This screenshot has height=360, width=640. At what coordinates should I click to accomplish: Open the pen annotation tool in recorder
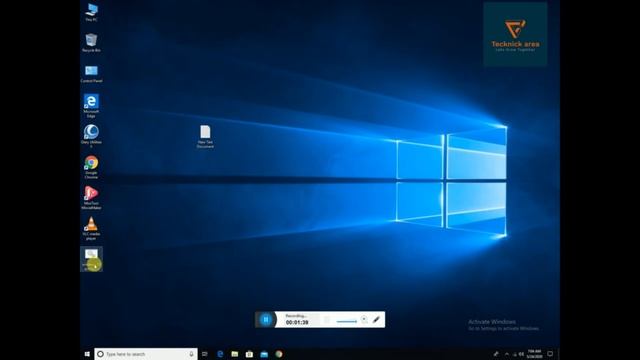(x=376, y=319)
